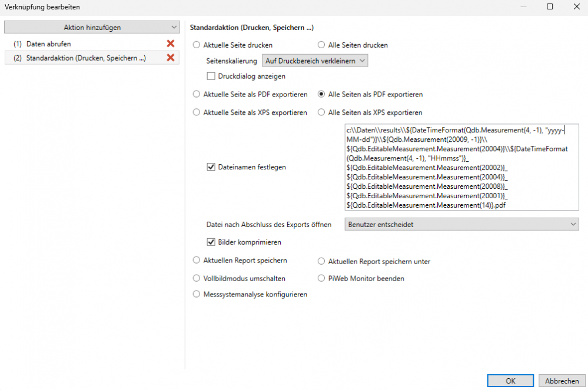Open the 'Benutzer entscheidet' dropdown

(x=461, y=224)
